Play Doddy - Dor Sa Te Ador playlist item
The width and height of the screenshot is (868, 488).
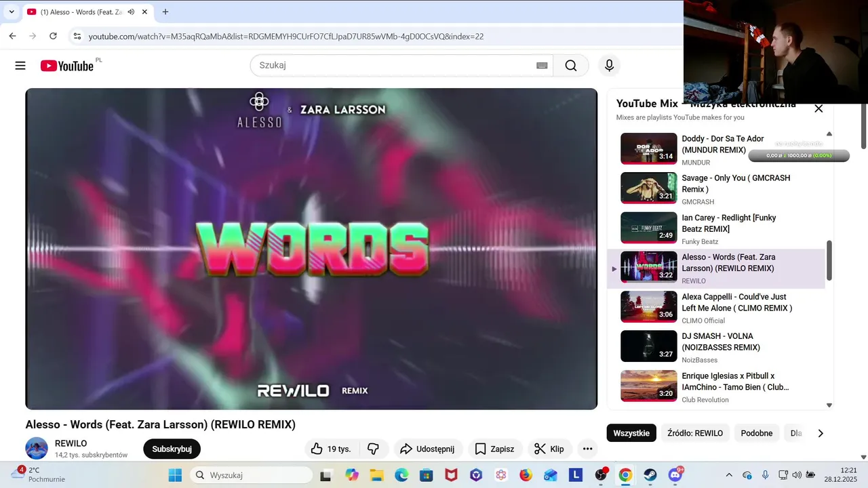pyautogui.click(x=715, y=149)
